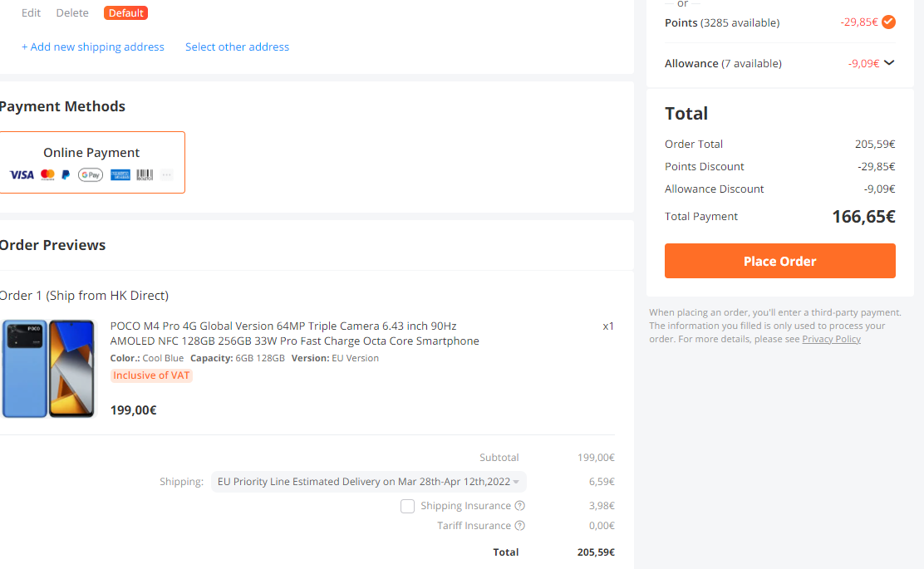This screenshot has width=924, height=569.
Task: Click the VISA logo in Online Payment
Action: click(22, 174)
